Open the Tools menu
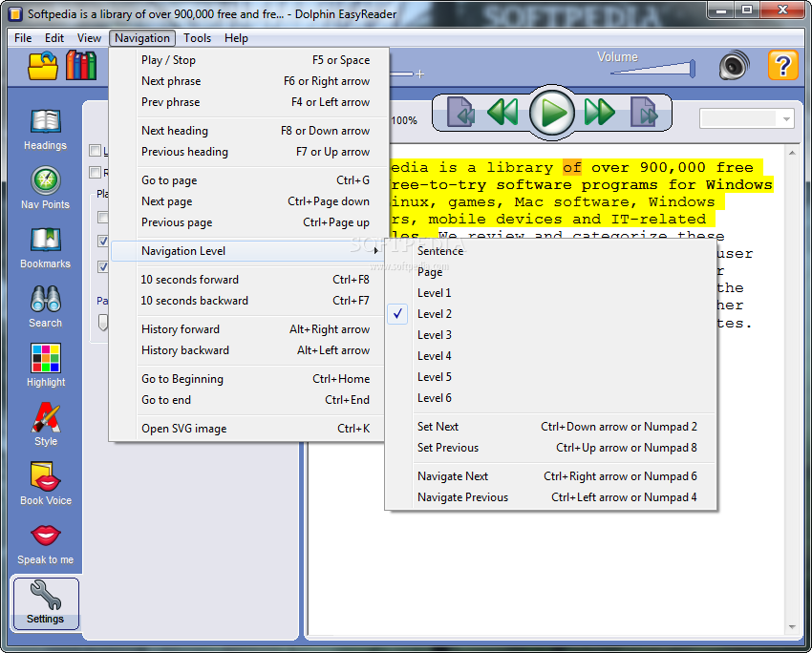Image resolution: width=812 pixels, height=653 pixels. [x=198, y=38]
